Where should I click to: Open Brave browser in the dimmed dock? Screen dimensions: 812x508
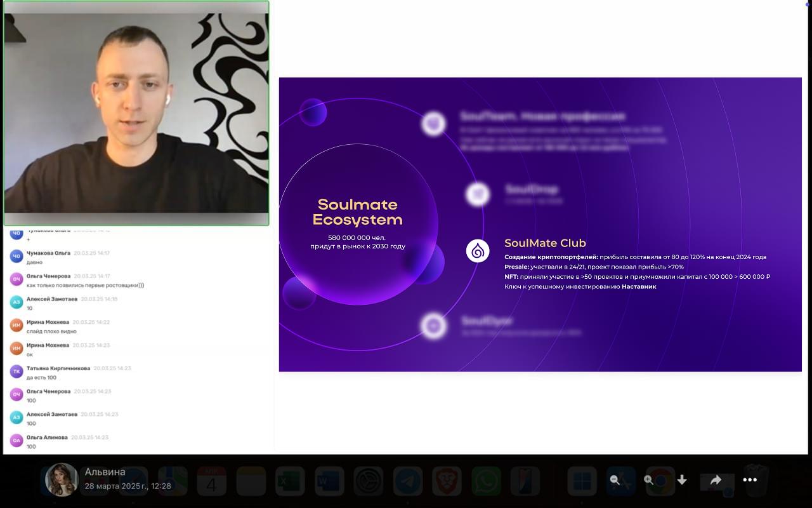point(447,481)
